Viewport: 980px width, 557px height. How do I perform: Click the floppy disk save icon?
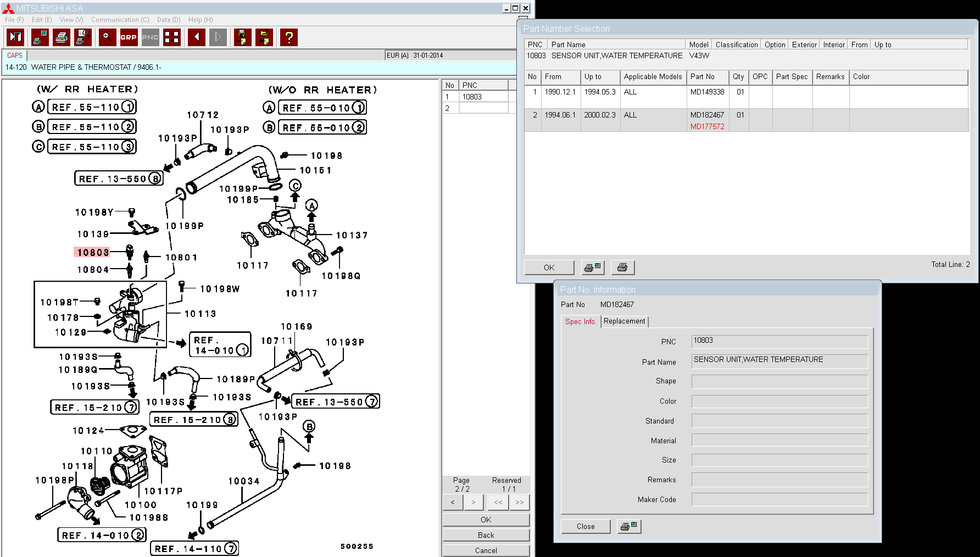coord(242,37)
